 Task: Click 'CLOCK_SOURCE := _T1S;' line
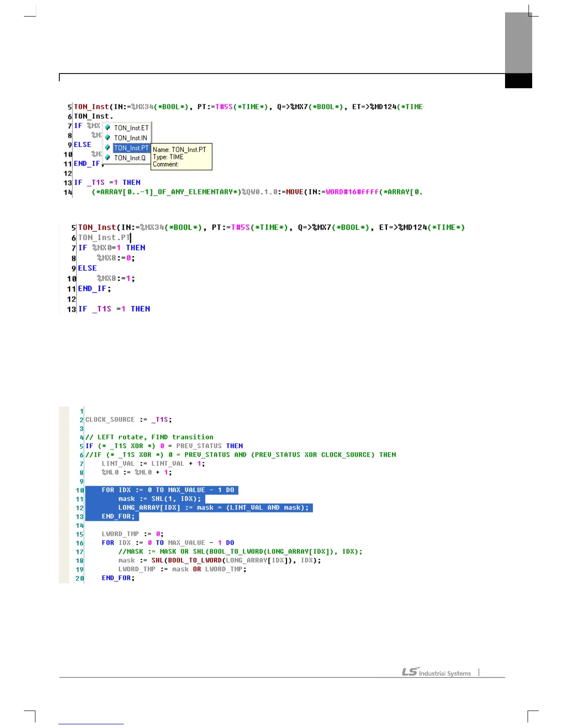pos(129,420)
